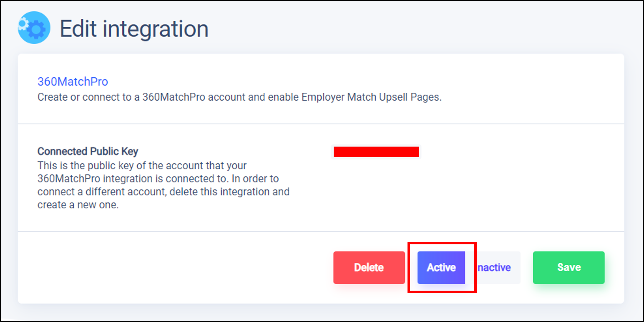The width and height of the screenshot is (644, 322).
Task: Click the divider below the 360MatchPro description
Action: point(321,124)
